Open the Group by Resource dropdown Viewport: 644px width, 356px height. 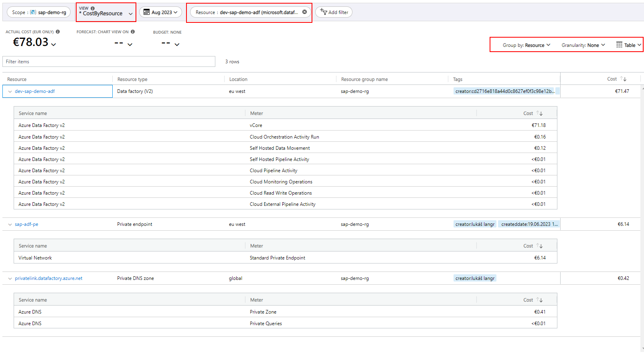(527, 45)
